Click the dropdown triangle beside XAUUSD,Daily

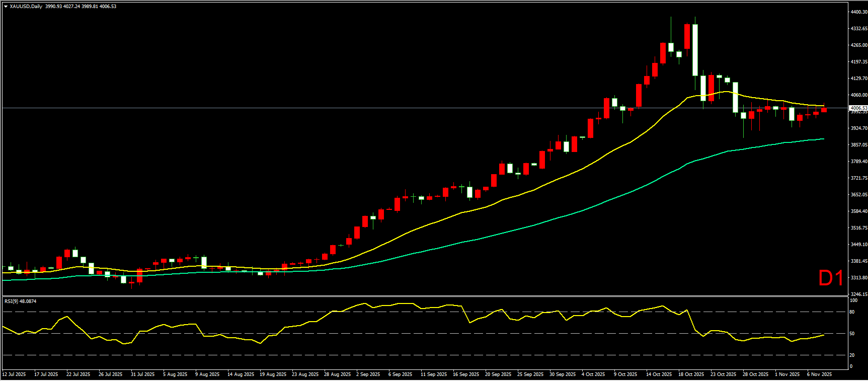click(x=6, y=7)
